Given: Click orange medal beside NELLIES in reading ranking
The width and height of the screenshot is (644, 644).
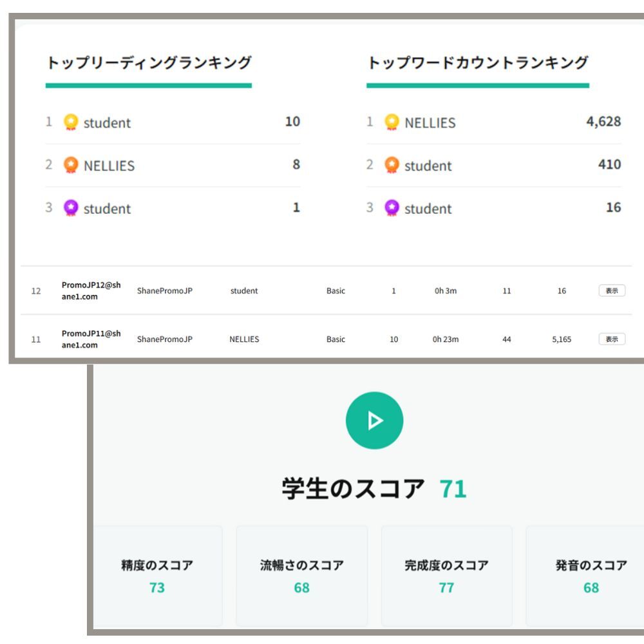Looking at the screenshot, I should [x=71, y=166].
